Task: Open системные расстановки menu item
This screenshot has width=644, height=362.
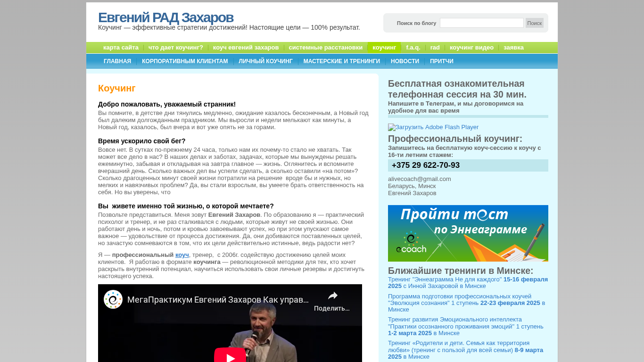Action: point(326,48)
